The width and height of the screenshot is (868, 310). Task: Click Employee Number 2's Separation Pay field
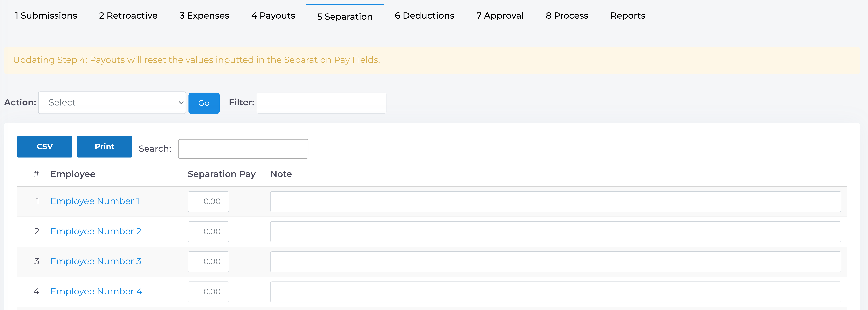pos(208,231)
